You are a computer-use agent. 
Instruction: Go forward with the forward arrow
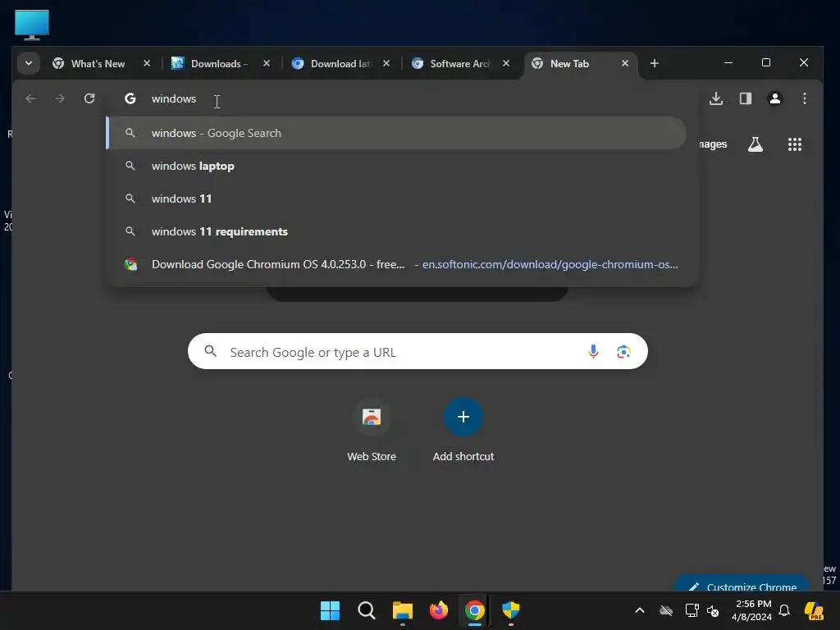[60, 98]
